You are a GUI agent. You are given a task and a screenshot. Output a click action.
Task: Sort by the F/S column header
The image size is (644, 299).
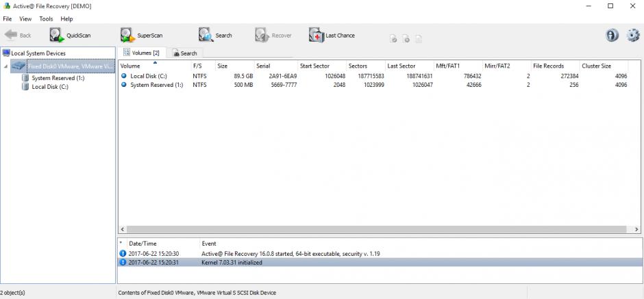(203, 66)
